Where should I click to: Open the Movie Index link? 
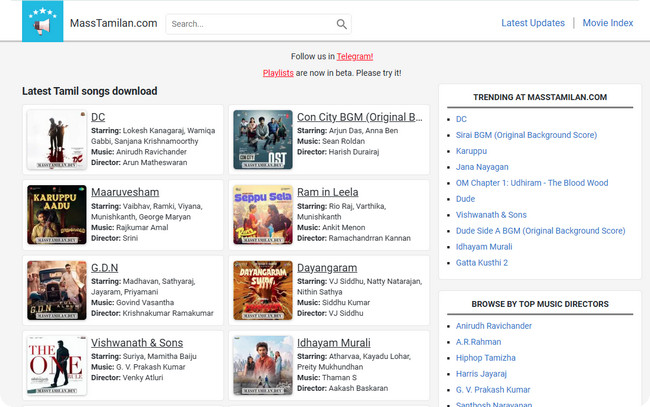[608, 23]
